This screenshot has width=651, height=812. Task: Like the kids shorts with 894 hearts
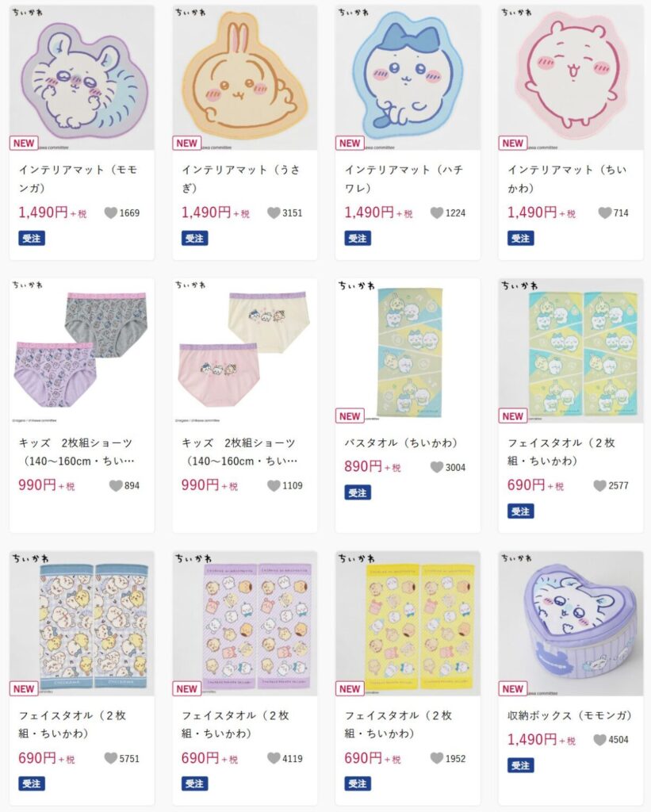click(116, 486)
